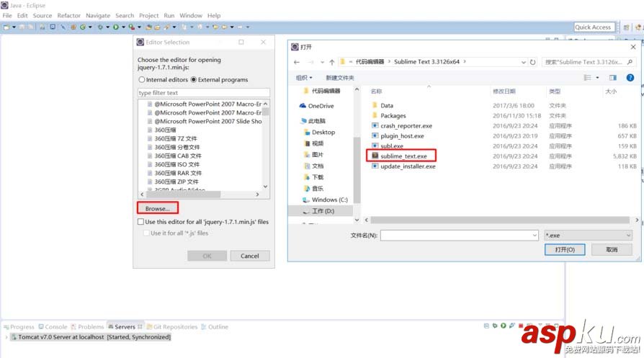This screenshot has width=644, height=358.
Task: Click the Search flashlight toolbar icon
Action: click(x=166, y=27)
